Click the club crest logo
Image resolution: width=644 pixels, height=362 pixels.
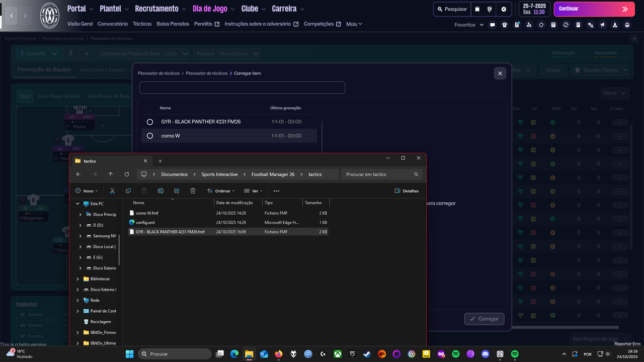point(50,16)
